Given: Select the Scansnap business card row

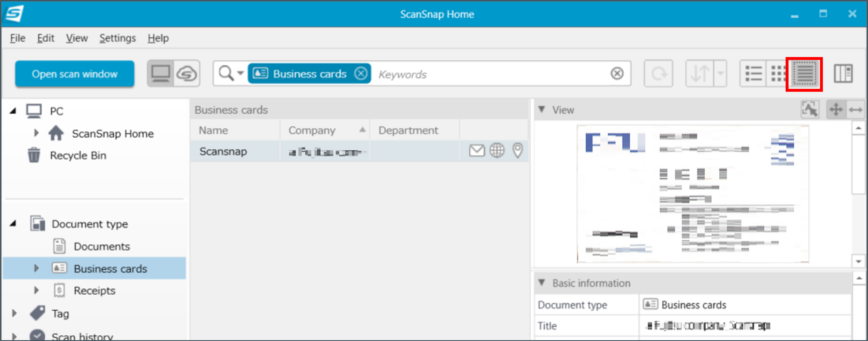Looking at the screenshot, I should [x=359, y=151].
